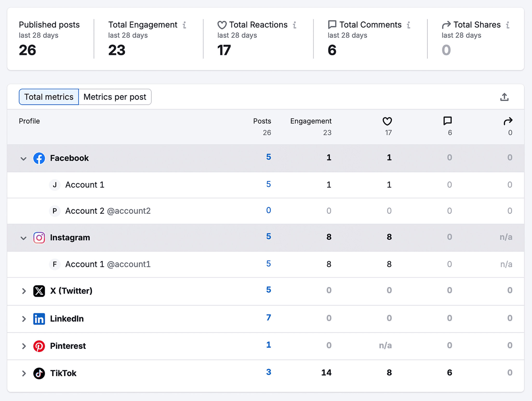Screen dimensions: 532x401
Task: Click the heart reactions column header
Action: (x=387, y=121)
